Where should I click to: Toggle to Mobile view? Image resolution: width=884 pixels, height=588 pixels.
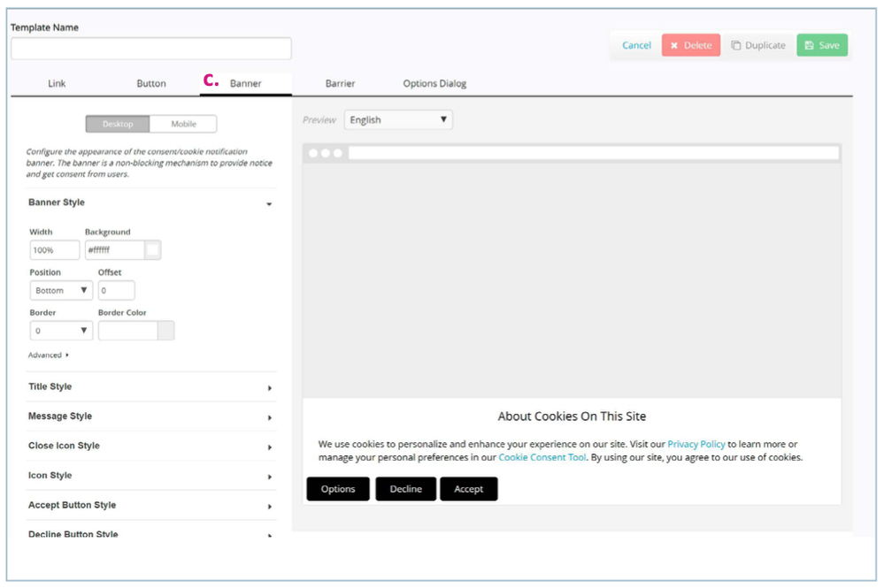coord(183,124)
